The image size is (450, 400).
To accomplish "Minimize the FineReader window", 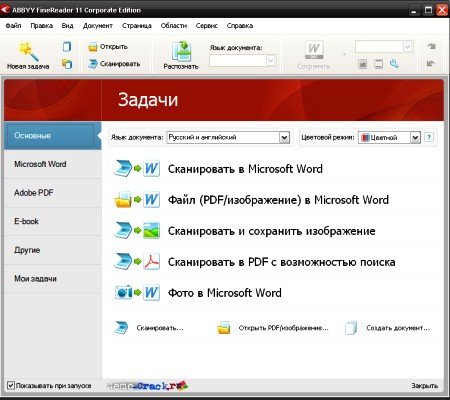I will pos(414,10).
